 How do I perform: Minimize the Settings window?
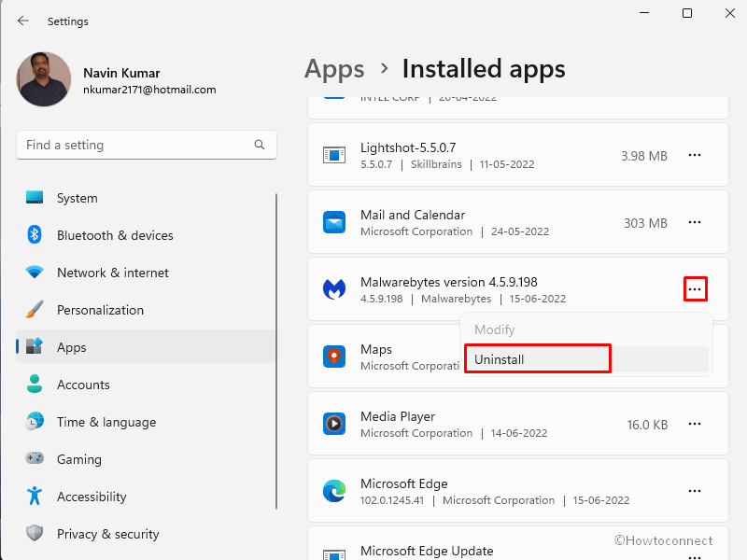644,13
